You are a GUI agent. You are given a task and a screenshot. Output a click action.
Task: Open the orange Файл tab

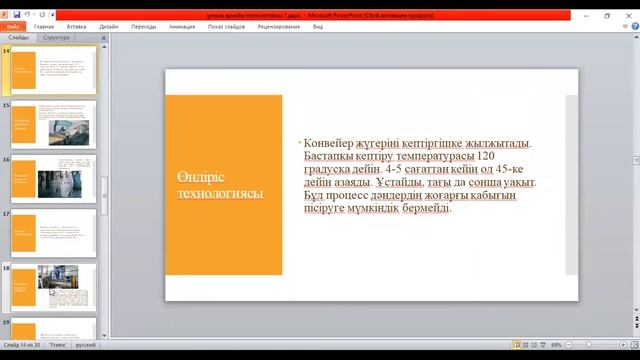click(x=13, y=27)
